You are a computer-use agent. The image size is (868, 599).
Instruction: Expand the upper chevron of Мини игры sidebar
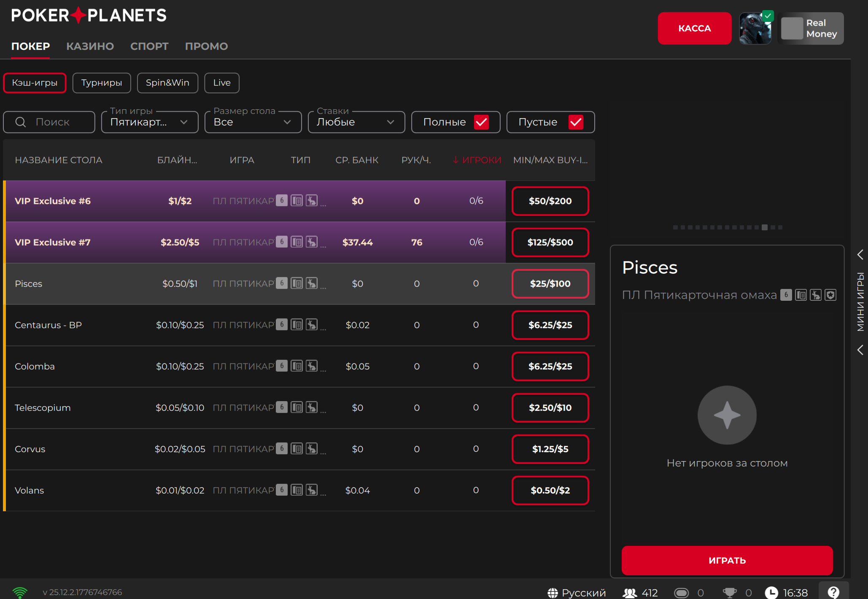click(860, 254)
